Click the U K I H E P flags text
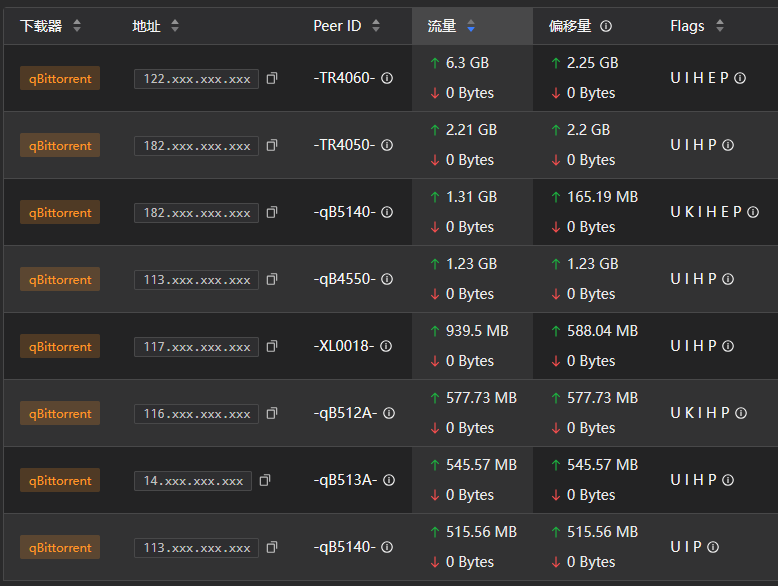This screenshot has width=778, height=586. click(x=706, y=212)
